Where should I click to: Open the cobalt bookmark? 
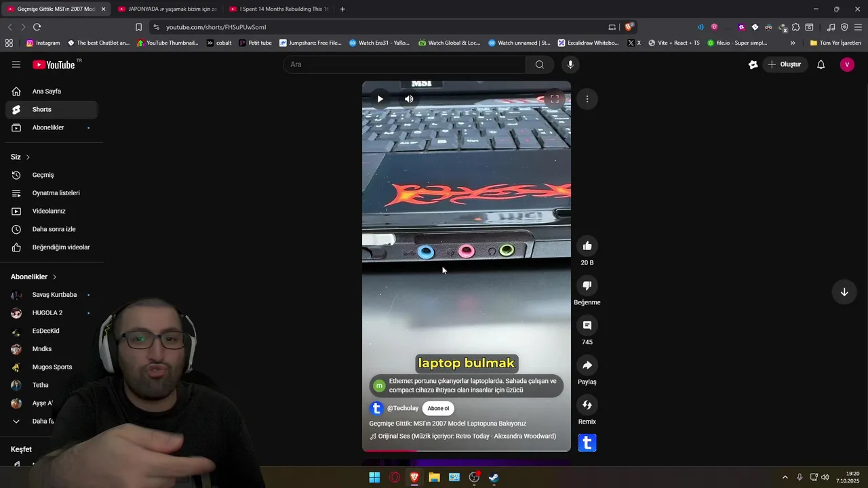coord(219,43)
